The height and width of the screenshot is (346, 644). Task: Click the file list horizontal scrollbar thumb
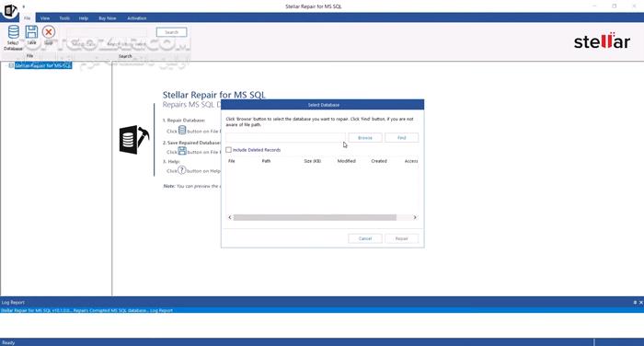(x=315, y=217)
